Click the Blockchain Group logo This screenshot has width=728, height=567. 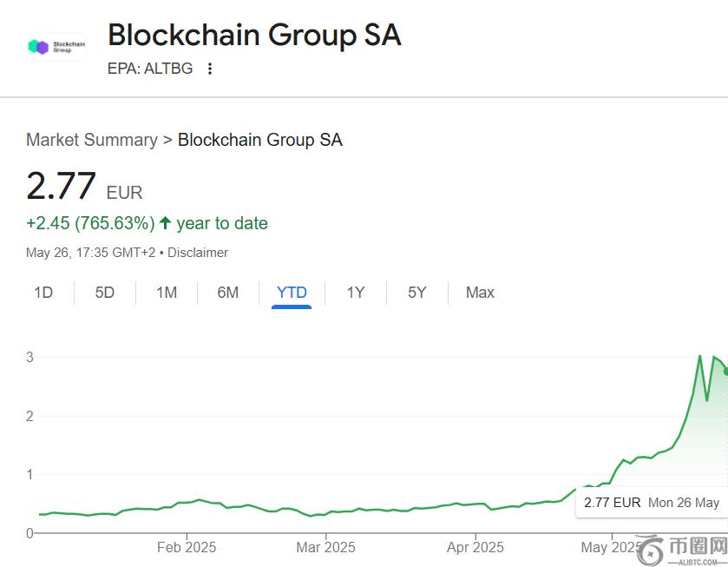[56, 47]
